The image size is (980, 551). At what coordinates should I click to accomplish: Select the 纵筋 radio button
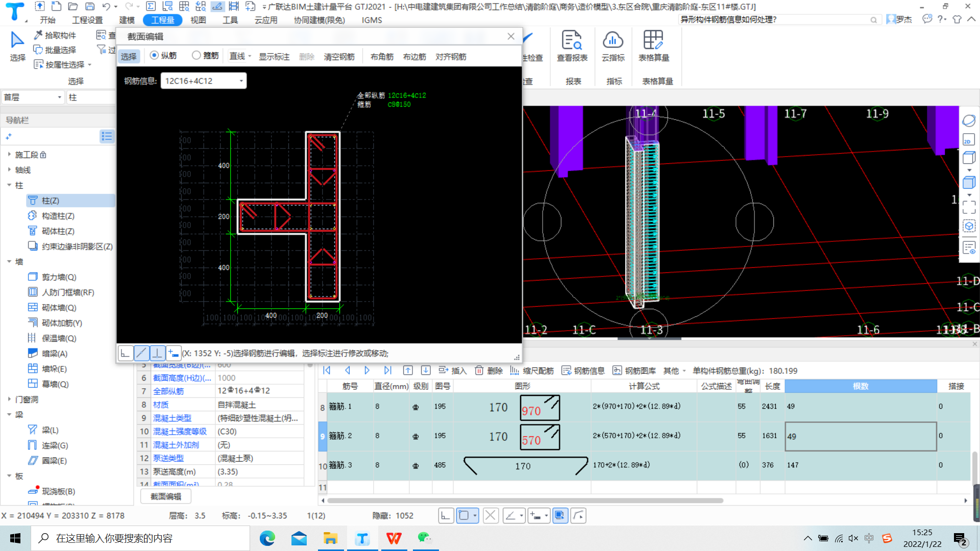(x=154, y=56)
